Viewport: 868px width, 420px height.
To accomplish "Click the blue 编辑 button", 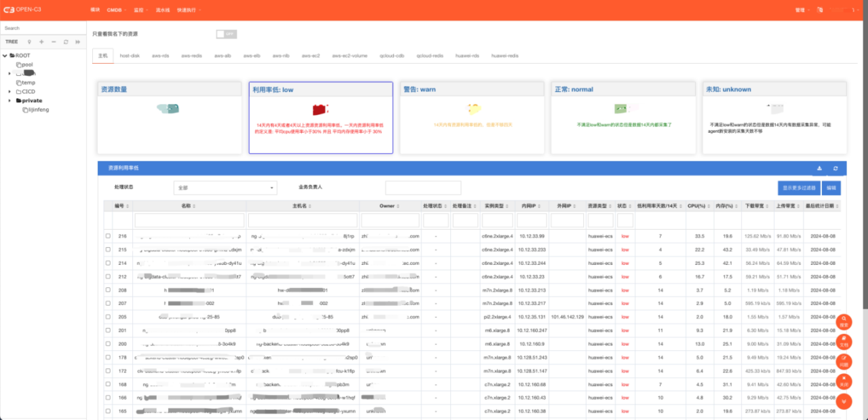I will [x=831, y=188].
